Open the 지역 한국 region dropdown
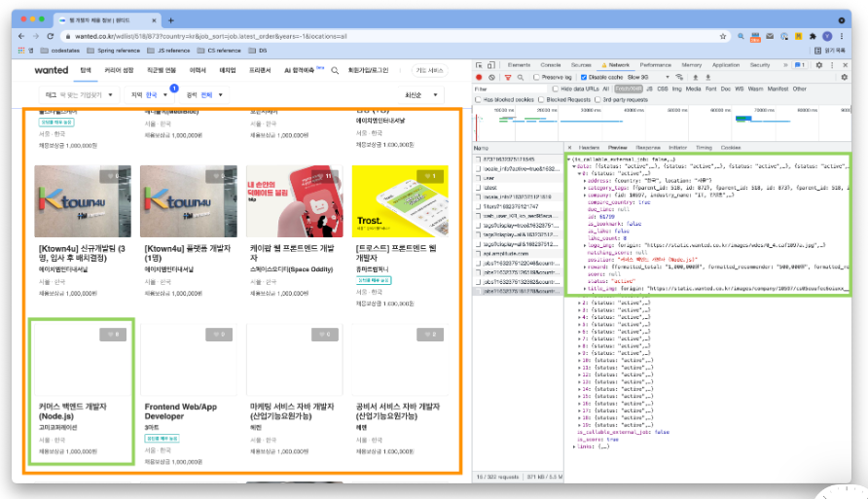This screenshot has height=499, width=868. [149, 95]
